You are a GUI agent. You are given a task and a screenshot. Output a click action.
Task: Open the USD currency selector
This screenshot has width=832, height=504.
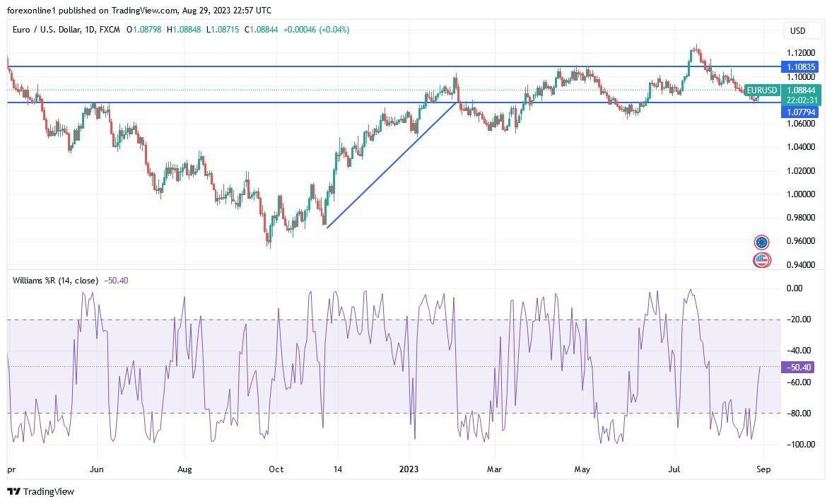[x=802, y=30]
